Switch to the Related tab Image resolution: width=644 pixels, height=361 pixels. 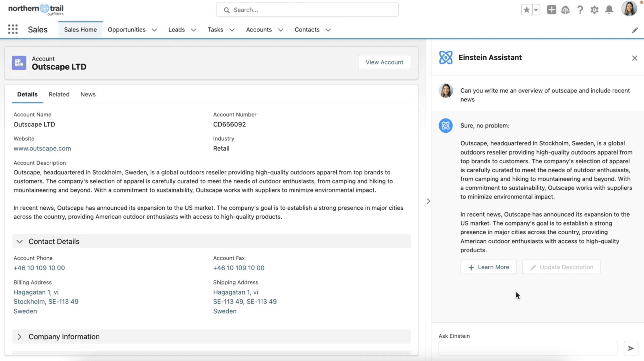click(59, 94)
